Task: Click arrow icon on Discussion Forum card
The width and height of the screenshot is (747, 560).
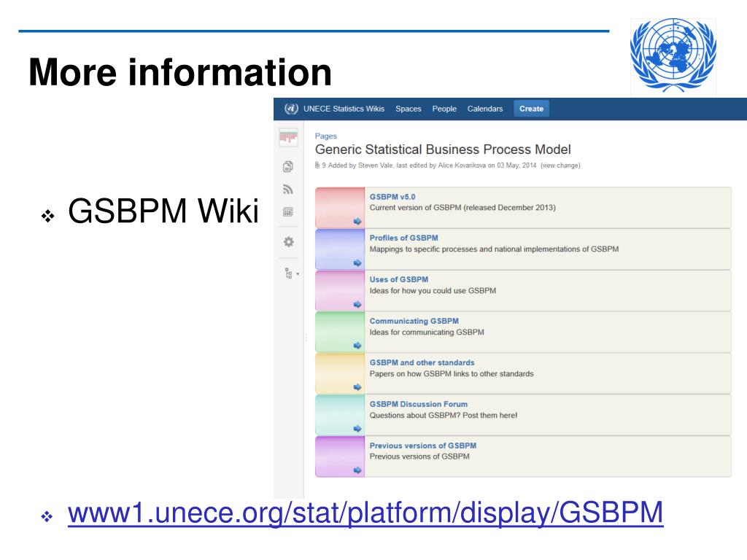Action: [x=357, y=429]
